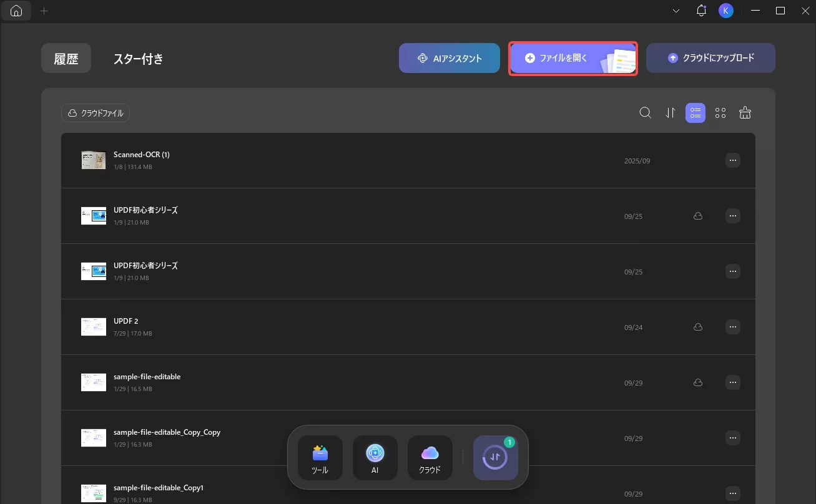Click the cloud status icon for UPDF 2
This screenshot has width=816, height=504.
[x=698, y=327]
